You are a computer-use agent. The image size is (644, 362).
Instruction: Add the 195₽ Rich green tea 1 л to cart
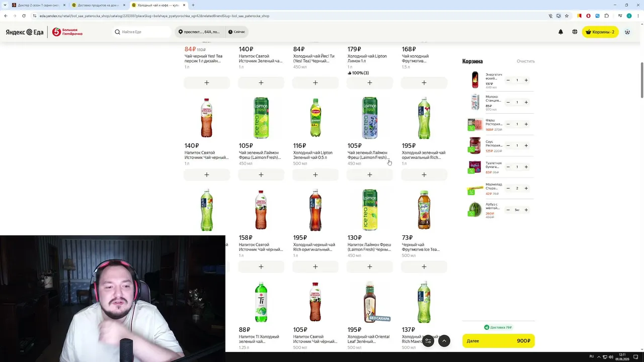click(424, 174)
